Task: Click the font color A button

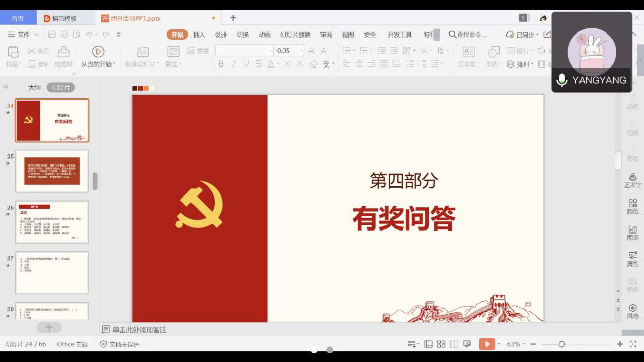Action: click(x=271, y=64)
